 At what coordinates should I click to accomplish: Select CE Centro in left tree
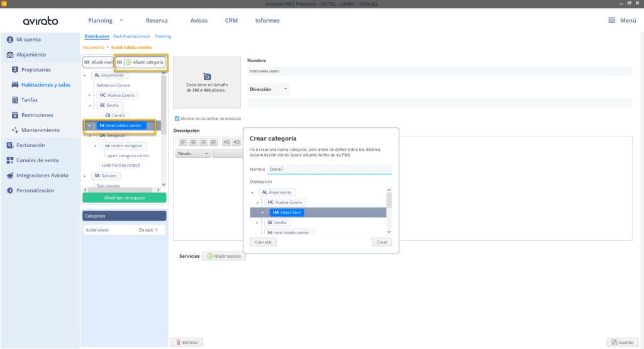click(x=115, y=116)
